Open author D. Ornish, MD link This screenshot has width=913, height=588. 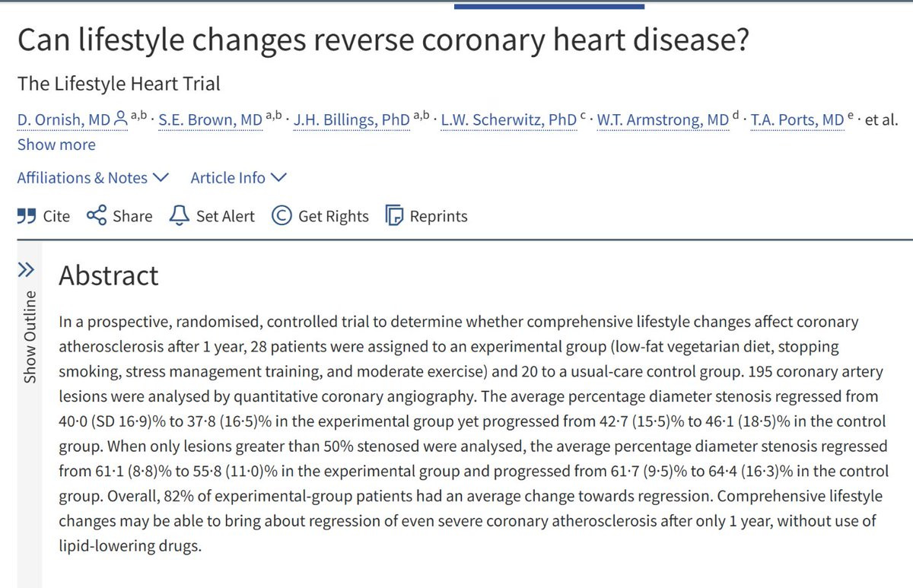tap(65, 119)
